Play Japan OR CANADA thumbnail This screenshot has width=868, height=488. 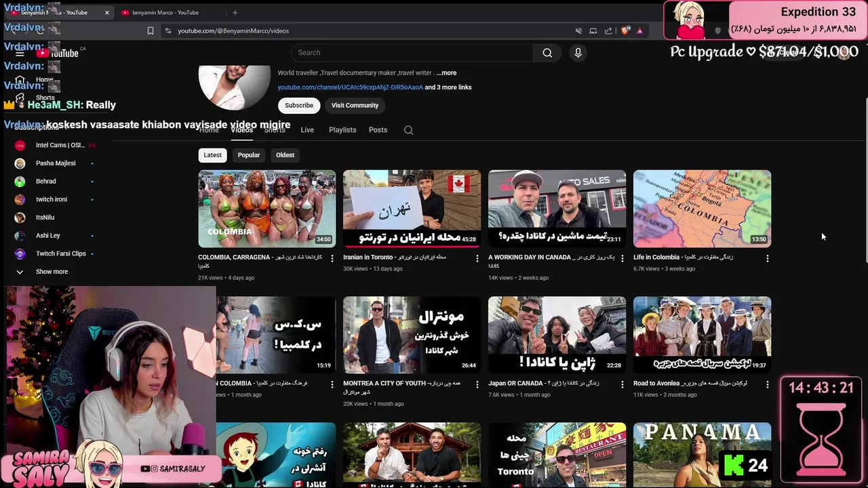tap(557, 335)
